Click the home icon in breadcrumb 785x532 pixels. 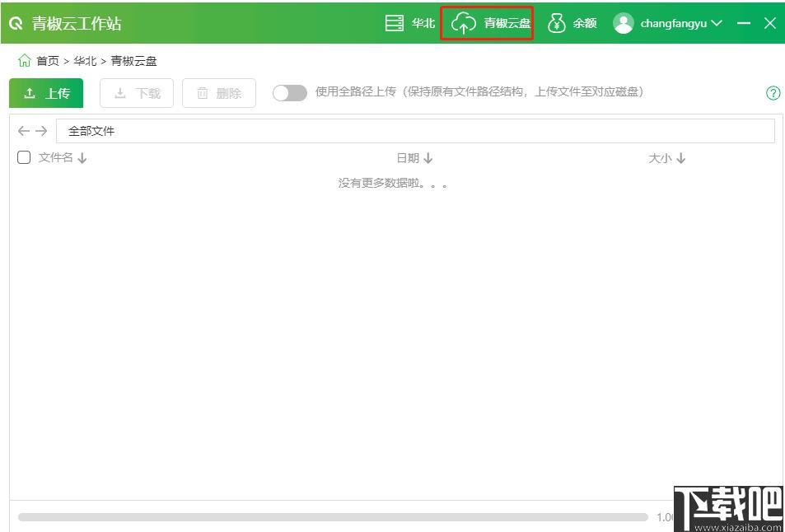coord(24,61)
